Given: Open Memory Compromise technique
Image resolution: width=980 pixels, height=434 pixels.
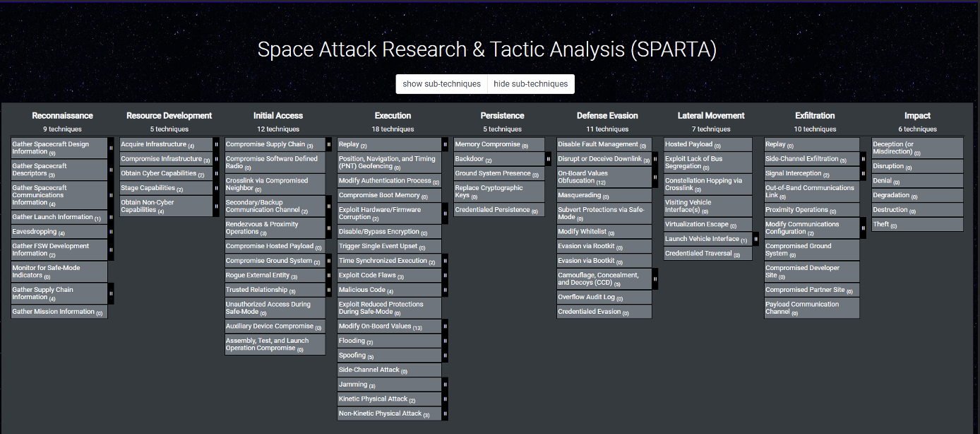Looking at the screenshot, I should pyautogui.click(x=499, y=144).
